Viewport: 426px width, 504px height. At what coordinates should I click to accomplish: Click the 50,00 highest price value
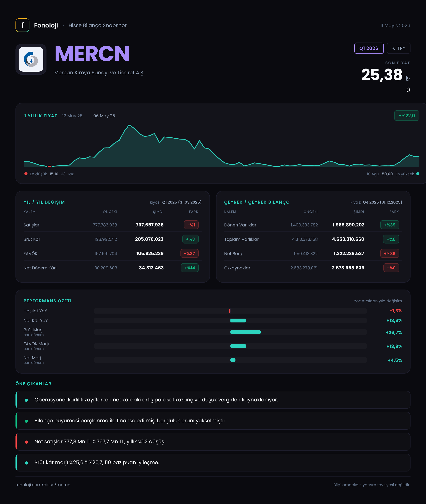[x=387, y=174]
